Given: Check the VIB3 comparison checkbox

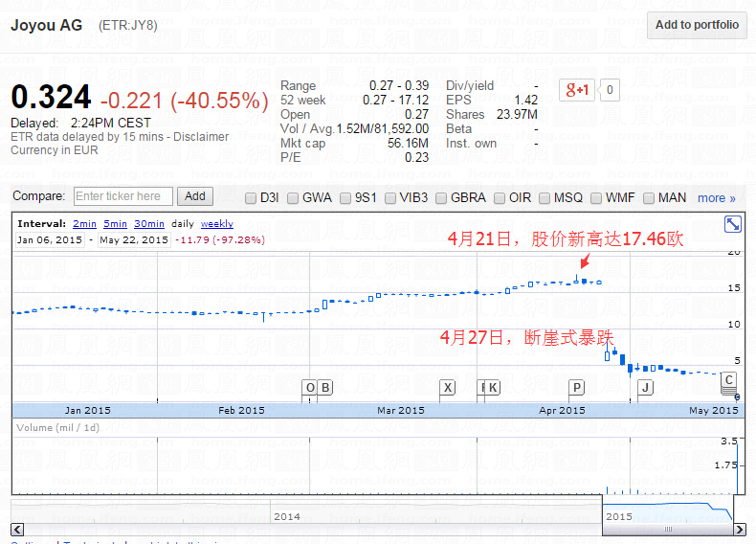Looking at the screenshot, I should coord(390,198).
